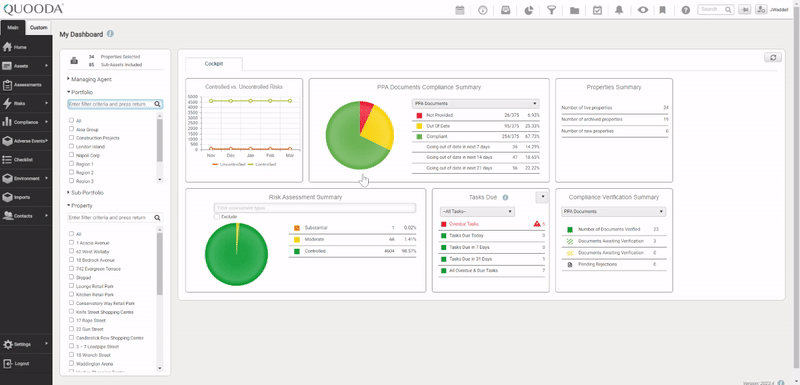Open Checklist in sidebar
Image resolution: width=800 pixels, height=385 pixels.
point(26,160)
